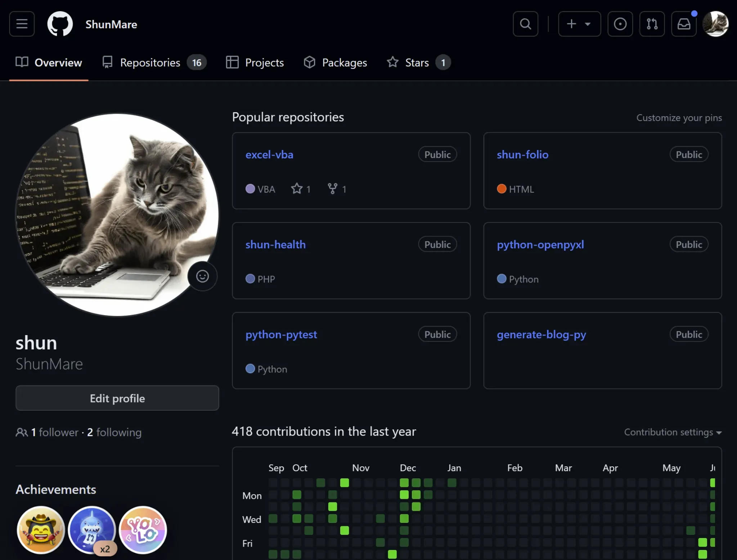Click the YOLO achievement badge
Image resolution: width=737 pixels, height=560 pixels.
(x=143, y=529)
